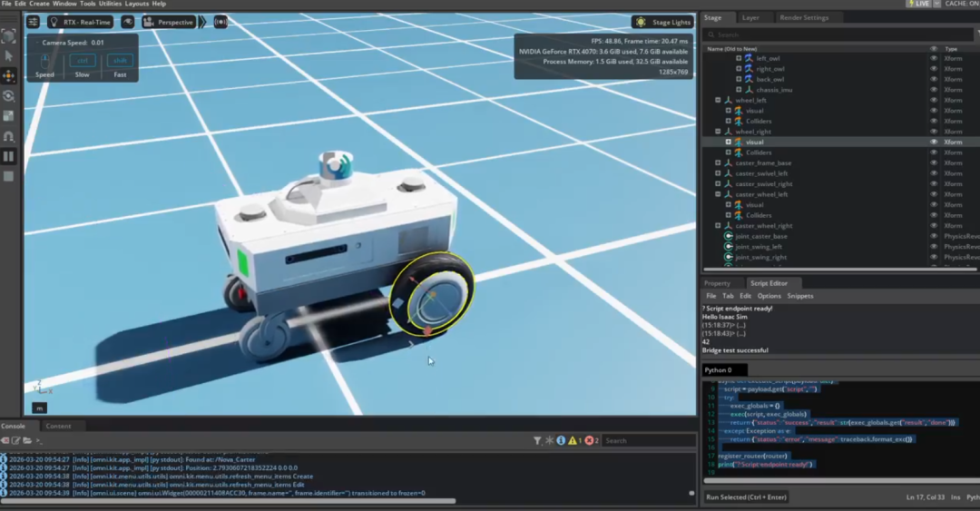
Task: Collapse the wheel_right tree node
Action: [718, 132]
